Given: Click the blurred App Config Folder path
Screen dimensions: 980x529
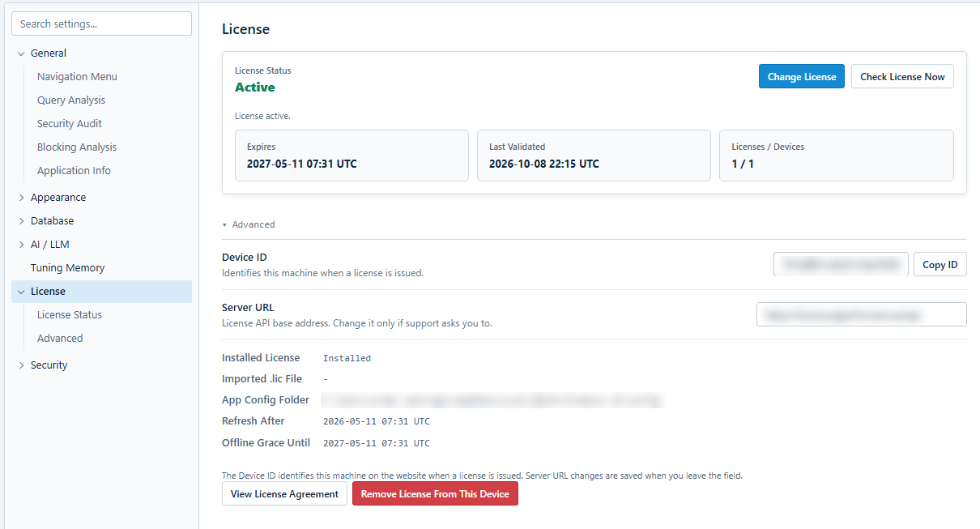Looking at the screenshot, I should 492,400.
